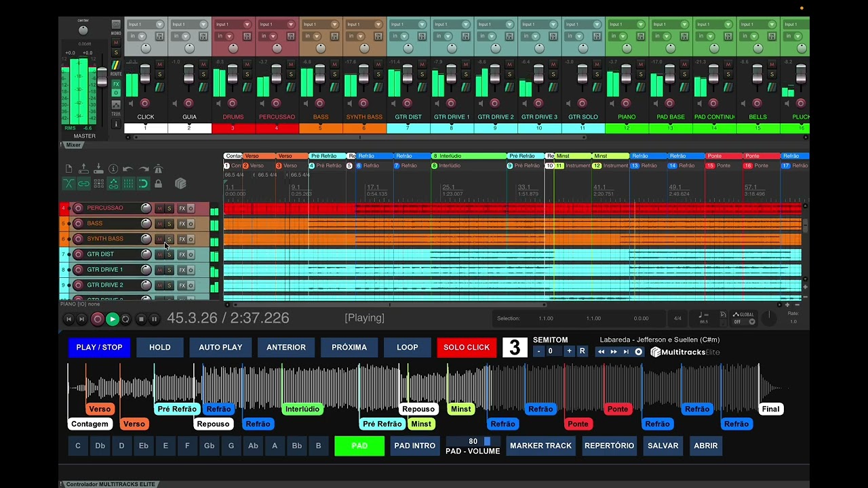Solo the GTR DIST track in track panel
The height and width of the screenshot is (488, 868).
(170, 254)
